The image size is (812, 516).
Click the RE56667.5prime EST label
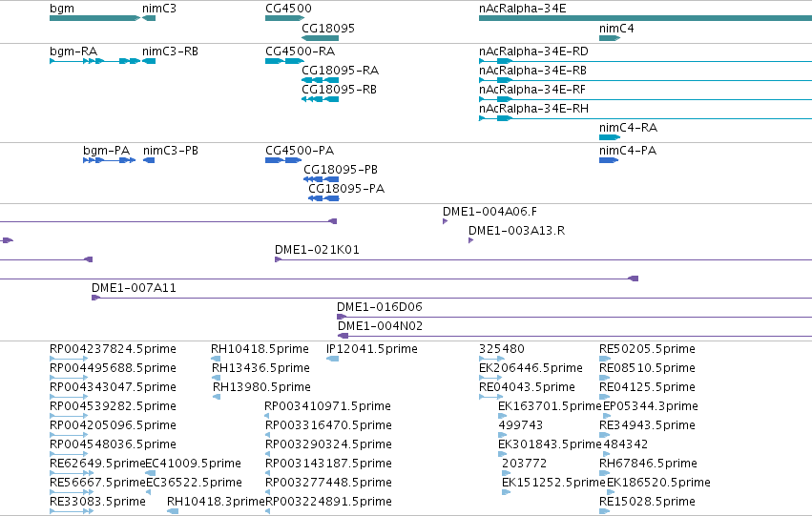[97, 483]
